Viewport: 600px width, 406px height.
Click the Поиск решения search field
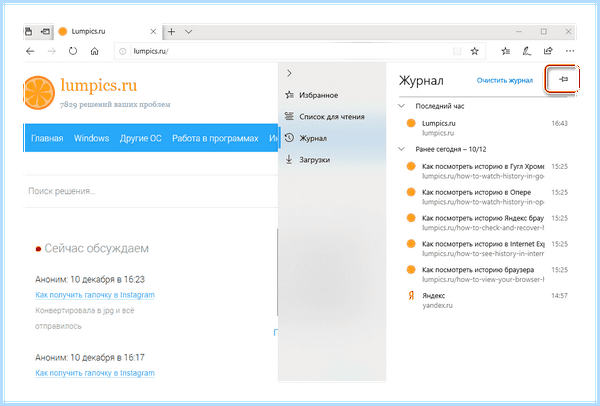click(x=151, y=191)
